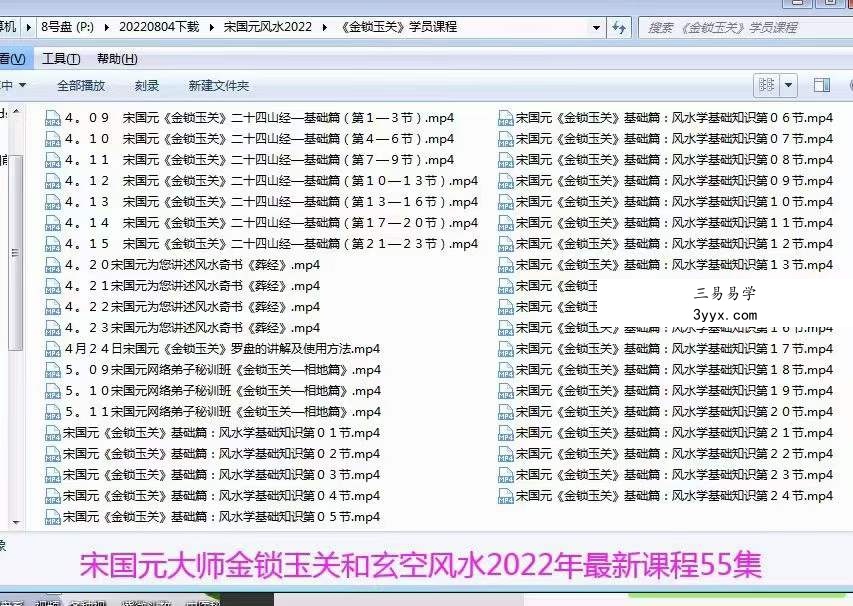
Task: Expand the arrow after 8号盘 (P:)
Action: (107, 27)
